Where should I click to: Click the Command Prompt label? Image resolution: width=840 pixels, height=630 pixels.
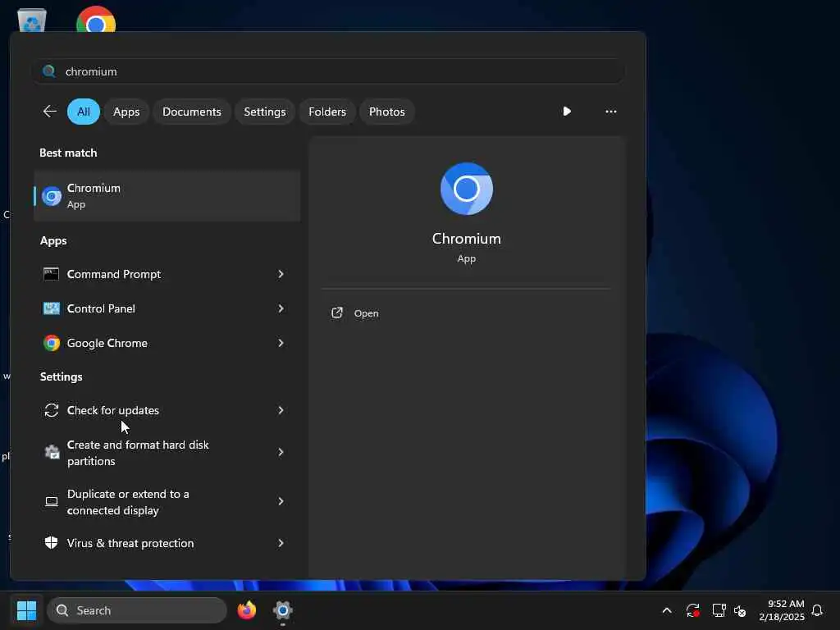[113, 274]
